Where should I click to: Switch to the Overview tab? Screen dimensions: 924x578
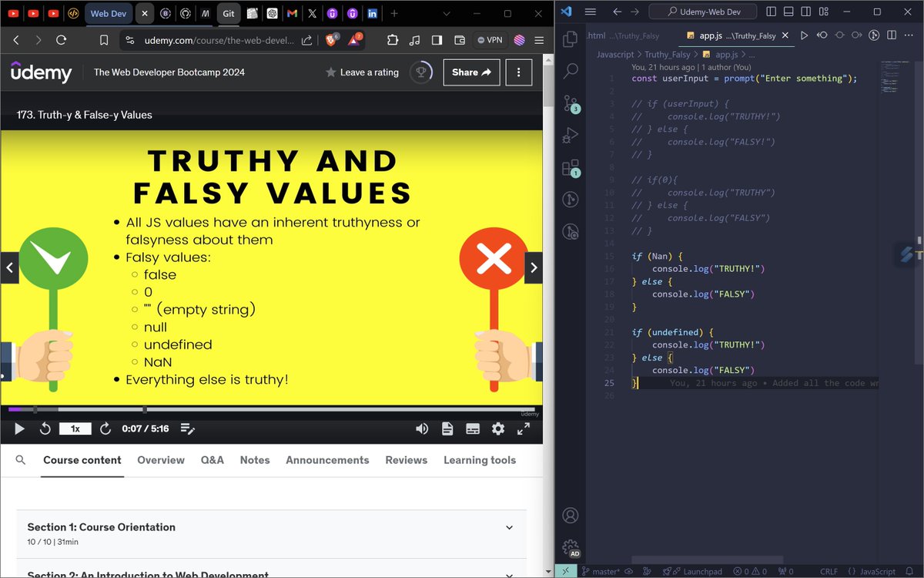point(161,460)
